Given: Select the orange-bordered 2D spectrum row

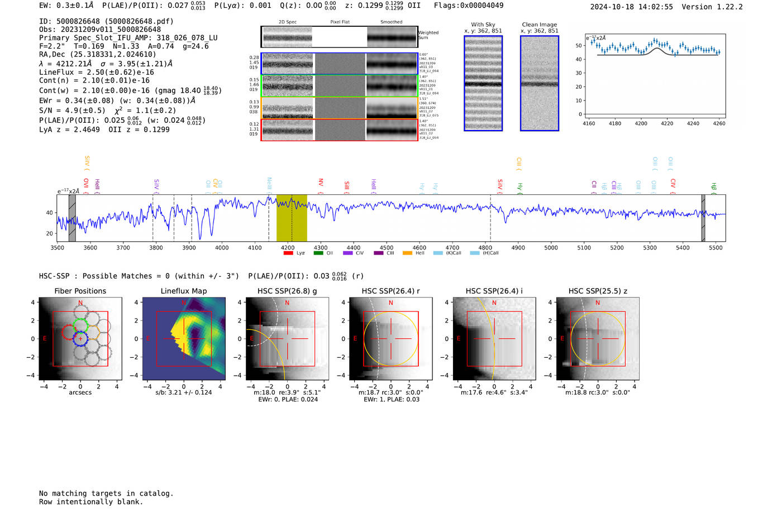Looking at the screenshot, I should tap(340, 108).
